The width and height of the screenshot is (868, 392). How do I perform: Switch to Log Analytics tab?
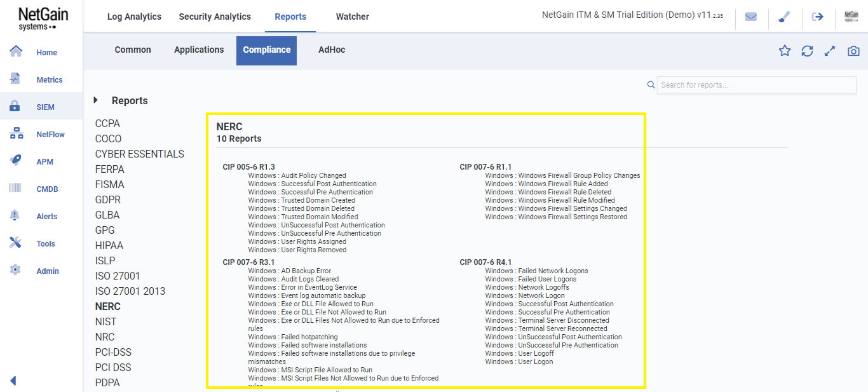(x=134, y=17)
